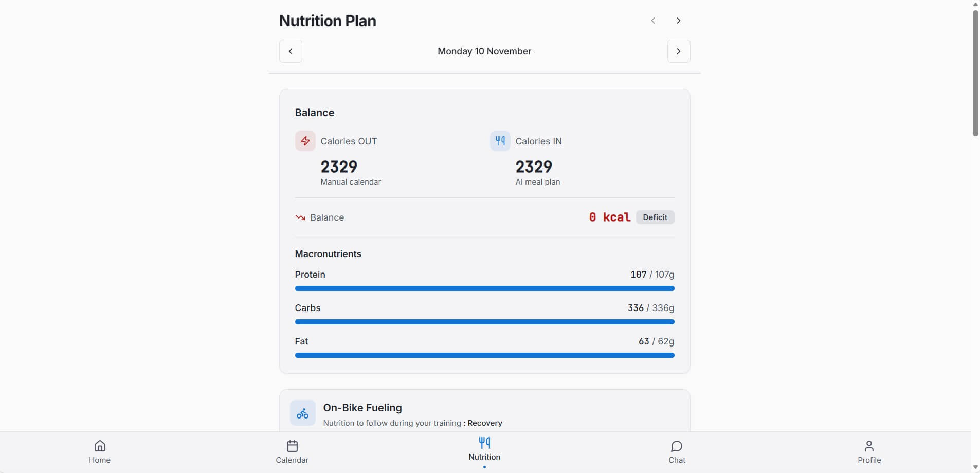Open the Calendar page icon
980x473 pixels.
(x=292, y=446)
